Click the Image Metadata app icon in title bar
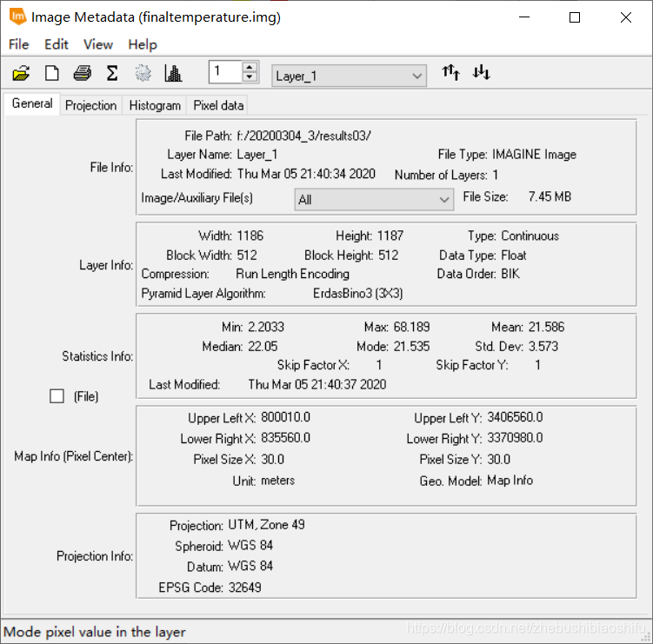 [17, 17]
